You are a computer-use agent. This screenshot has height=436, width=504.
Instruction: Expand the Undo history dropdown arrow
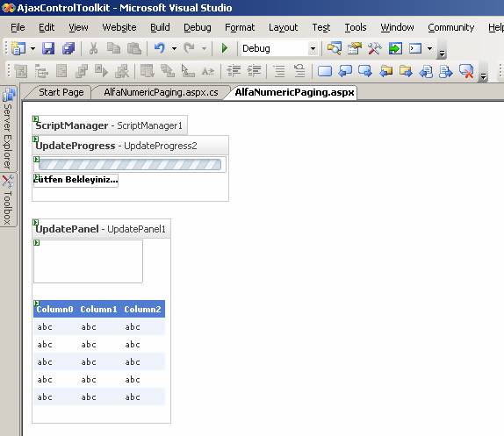pos(174,49)
